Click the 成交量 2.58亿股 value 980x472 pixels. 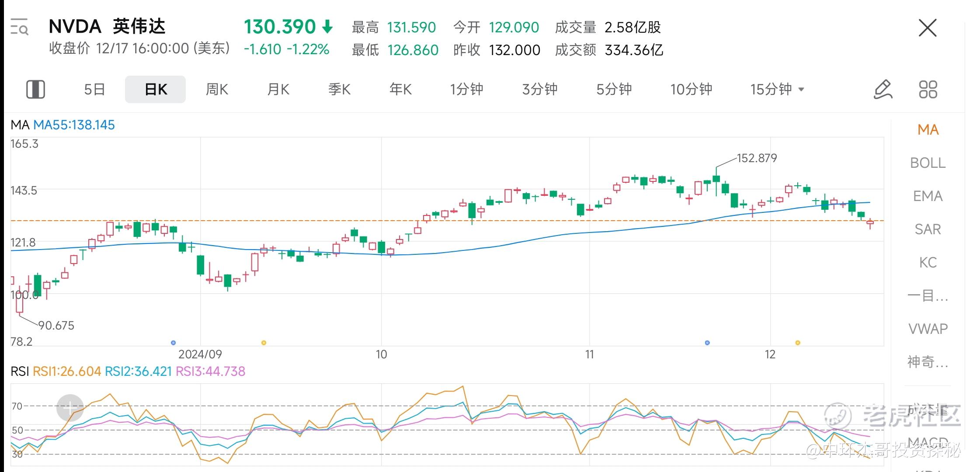coord(632,28)
